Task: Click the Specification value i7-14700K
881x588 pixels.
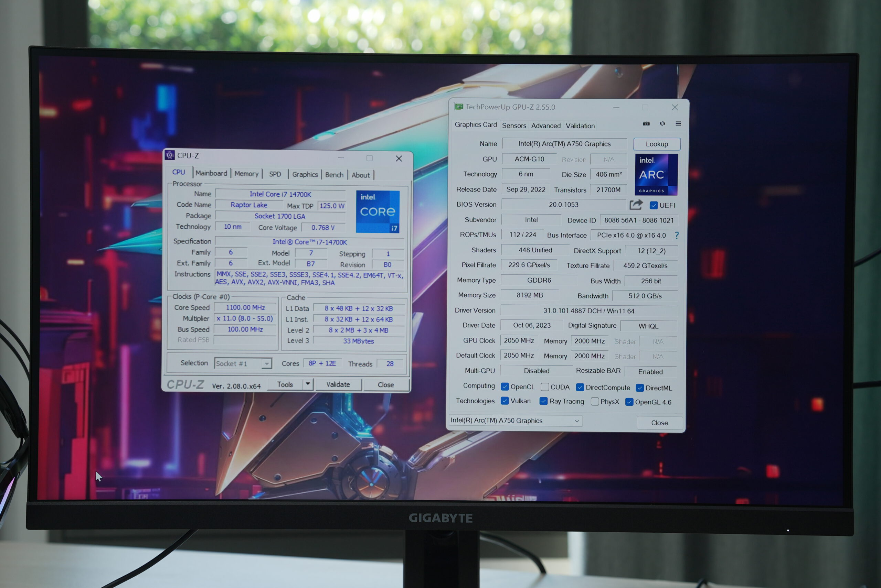Action: pos(309,242)
